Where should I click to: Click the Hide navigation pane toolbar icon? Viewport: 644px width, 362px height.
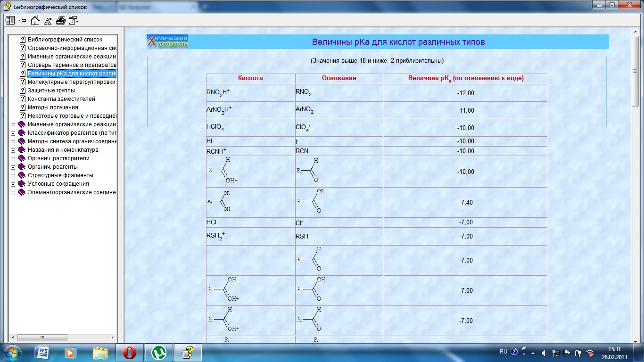[9, 20]
